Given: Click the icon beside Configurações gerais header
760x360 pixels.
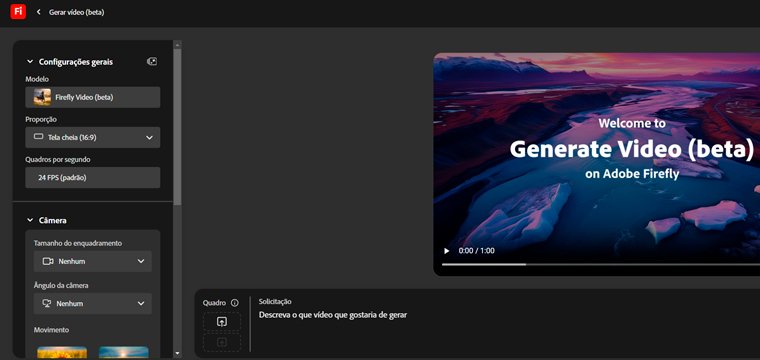Looking at the screenshot, I should tap(152, 62).
